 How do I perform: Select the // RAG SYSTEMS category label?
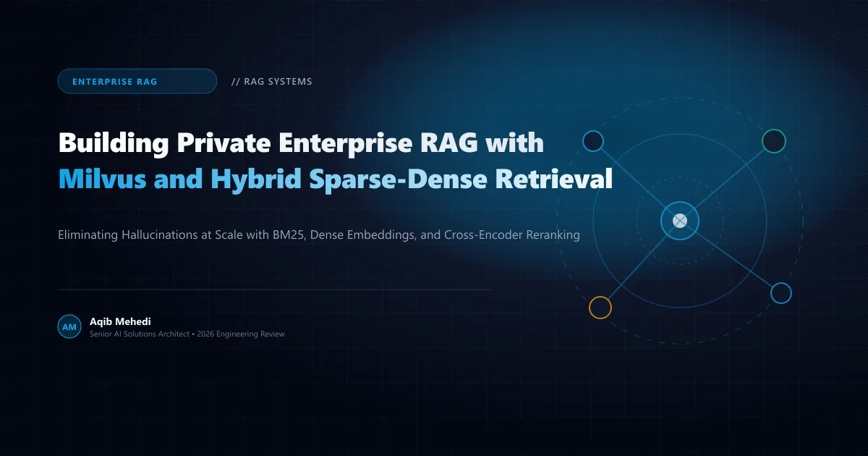(x=272, y=82)
